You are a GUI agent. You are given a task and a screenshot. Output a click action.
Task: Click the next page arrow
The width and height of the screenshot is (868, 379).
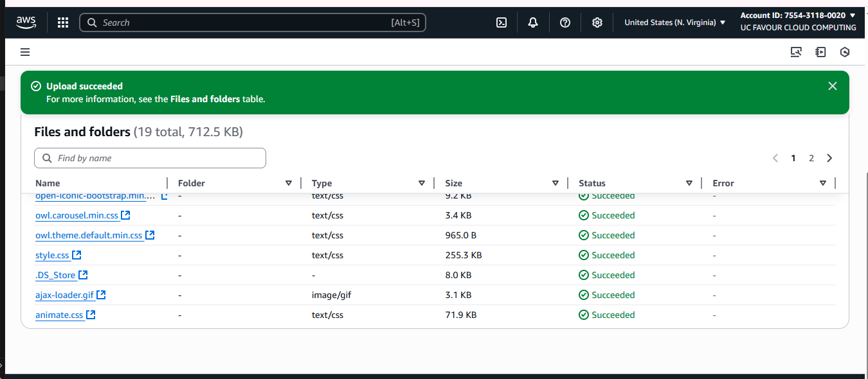tap(829, 158)
